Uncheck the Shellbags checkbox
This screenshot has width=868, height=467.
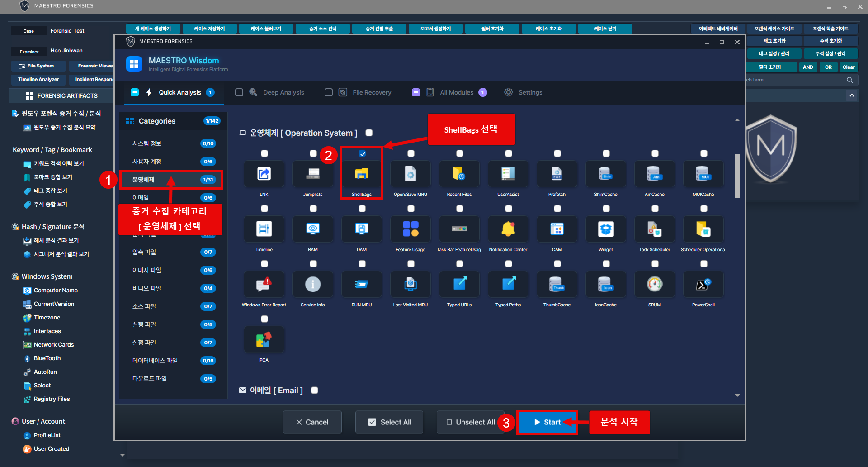[362, 154]
